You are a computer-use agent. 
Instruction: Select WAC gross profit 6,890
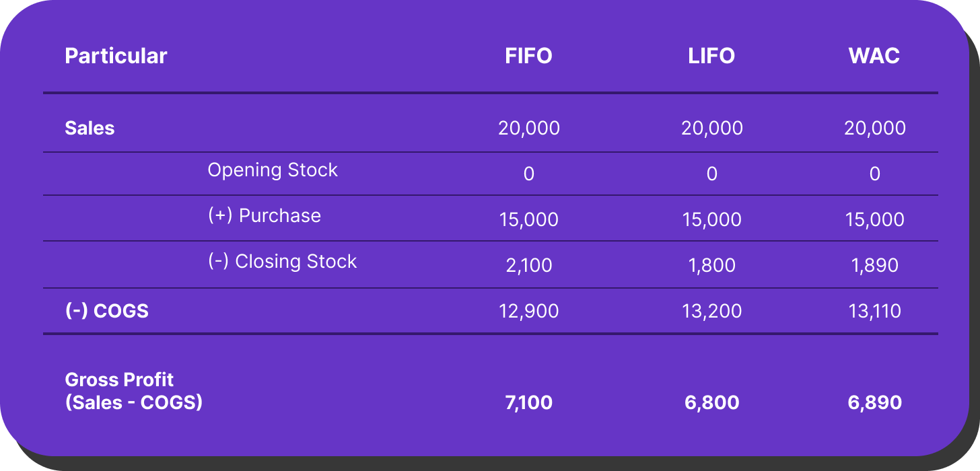point(874,403)
